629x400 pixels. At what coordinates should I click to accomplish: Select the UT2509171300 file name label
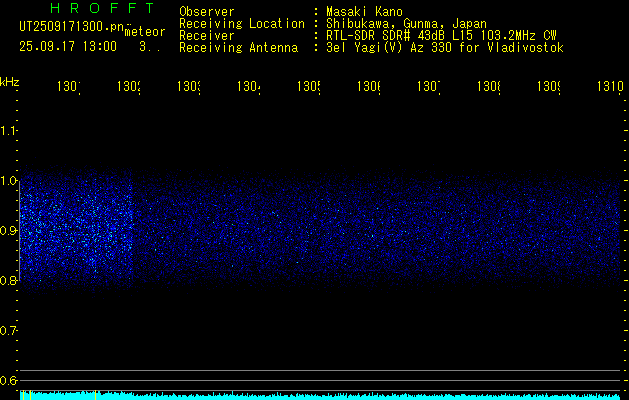[x=72, y=28]
